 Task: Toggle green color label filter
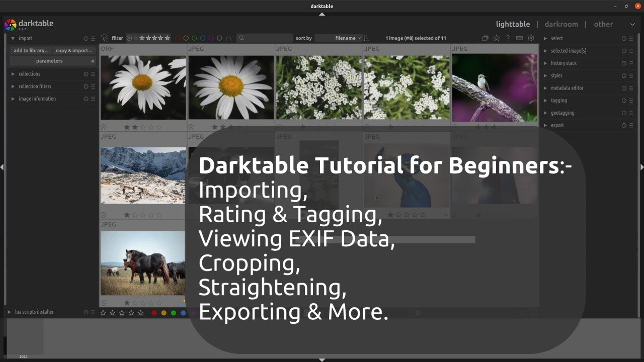coord(194,38)
